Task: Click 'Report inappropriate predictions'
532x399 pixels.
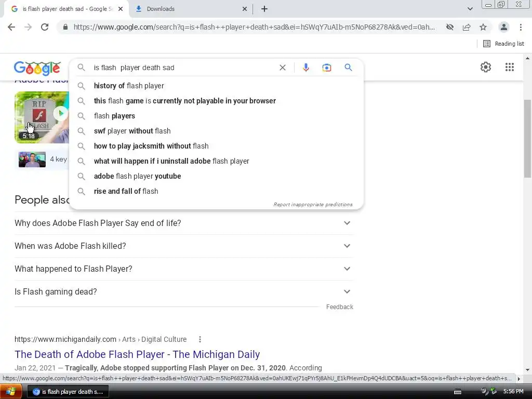Action: pyautogui.click(x=313, y=205)
